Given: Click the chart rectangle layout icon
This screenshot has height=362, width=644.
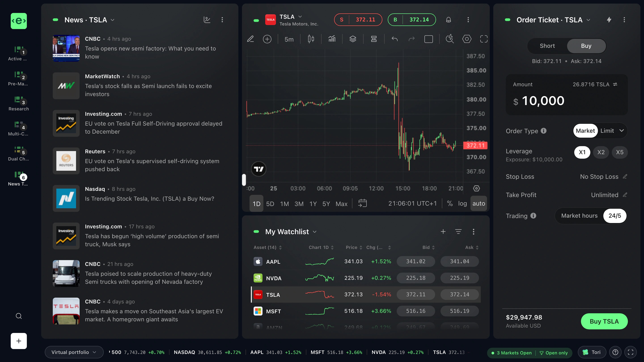Looking at the screenshot, I should click(x=428, y=39).
